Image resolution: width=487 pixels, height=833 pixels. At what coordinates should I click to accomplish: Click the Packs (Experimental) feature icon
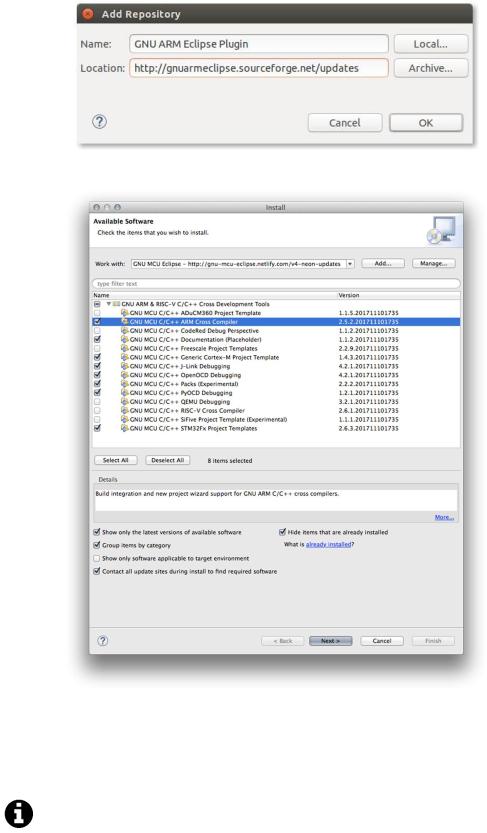[x=125, y=384]
